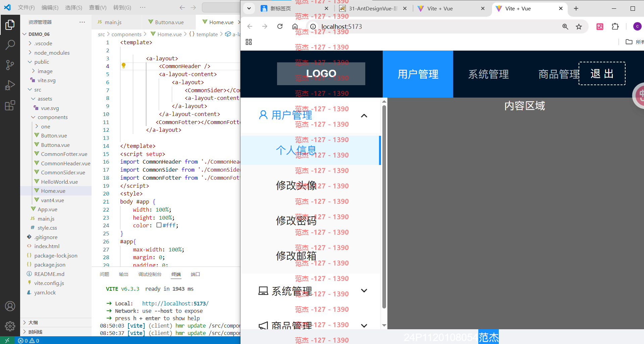The height and width of the screenshot is (344, 644).
Task: Open errors and warnings status bar indicator
Action: pos(29,341)
